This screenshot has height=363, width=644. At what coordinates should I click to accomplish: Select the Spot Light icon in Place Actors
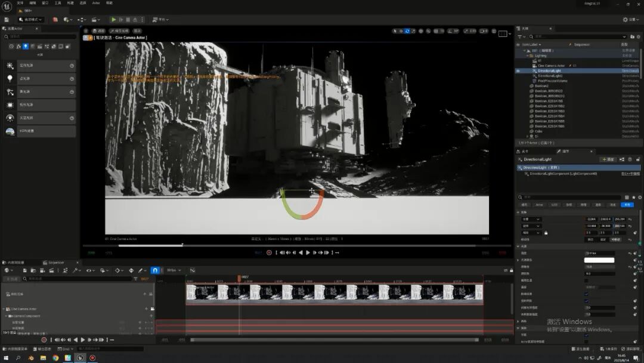[x=10, y=92]
